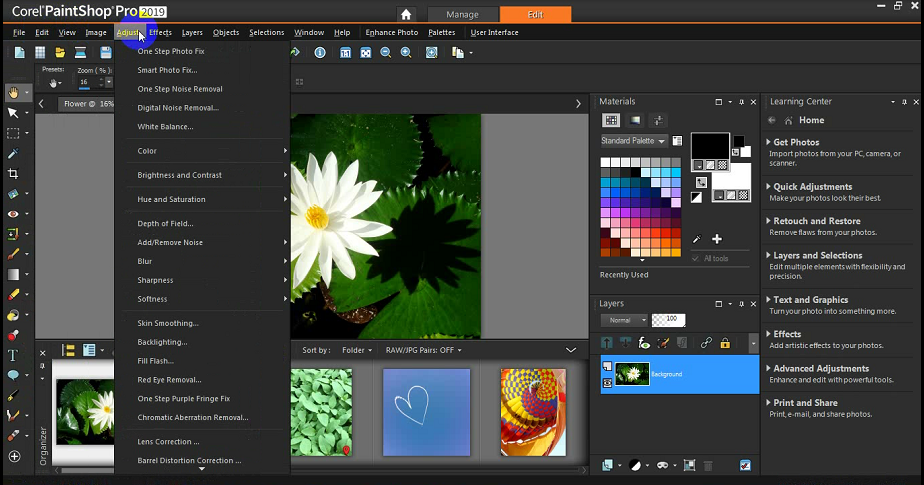Screen dimensions: 924x485
Task: Toggle the layer Lock Transparency padlock
Action: click(x=725, y=342)
